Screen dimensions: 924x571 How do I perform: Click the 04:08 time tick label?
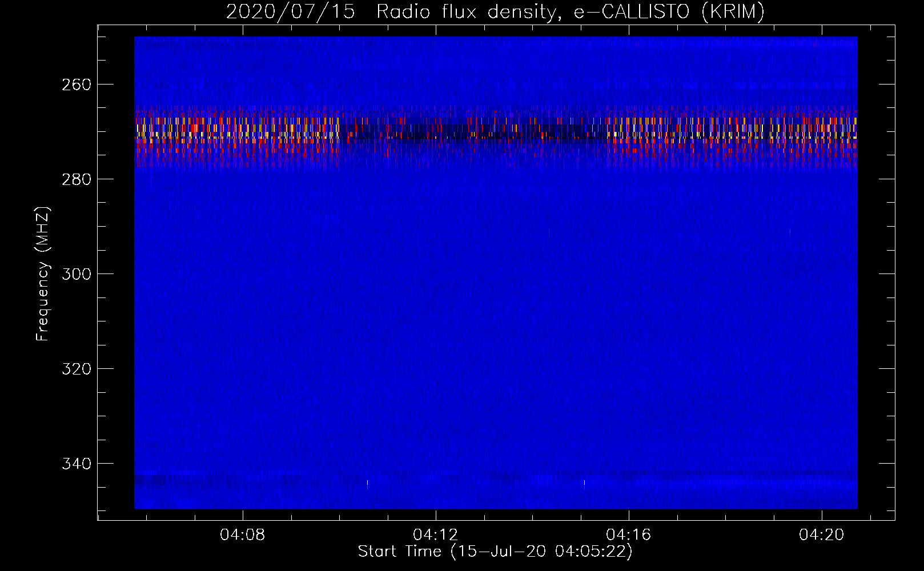click(x=243, y=535)
